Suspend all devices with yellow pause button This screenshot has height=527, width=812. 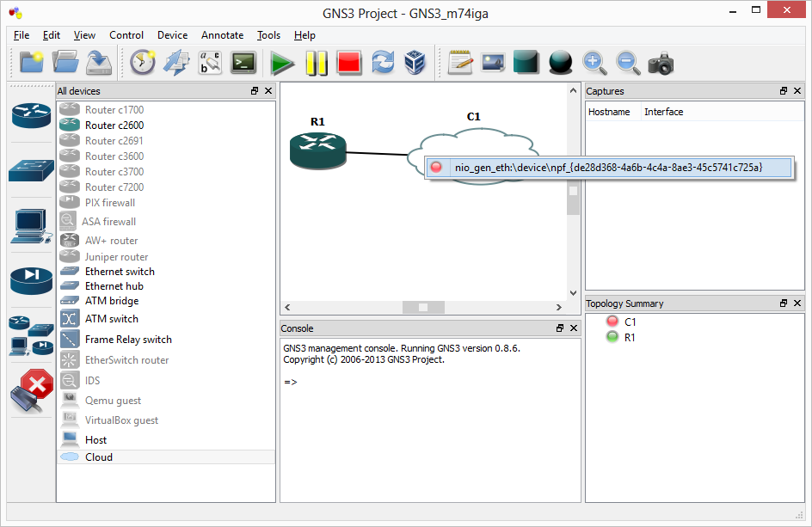pyautogui.click(x=316, y=63)
